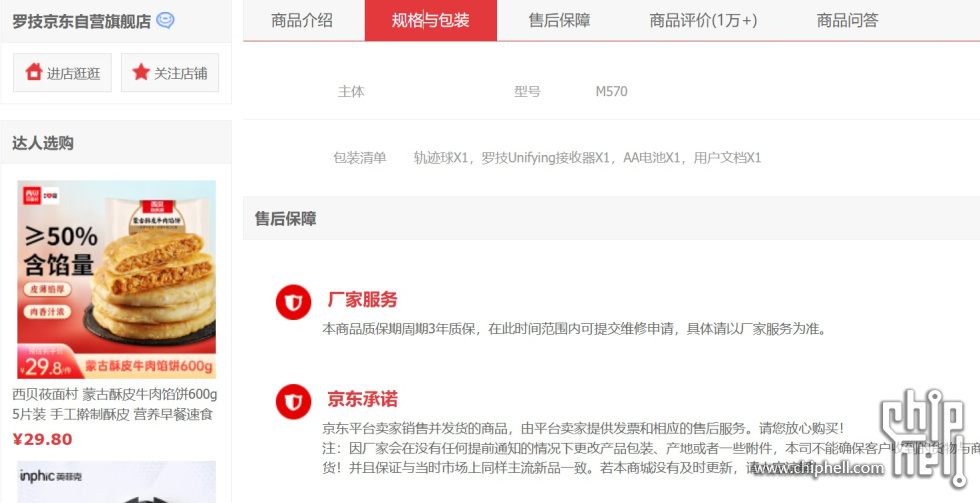Click the 进店逛逛 button

[x=62, y=72]
